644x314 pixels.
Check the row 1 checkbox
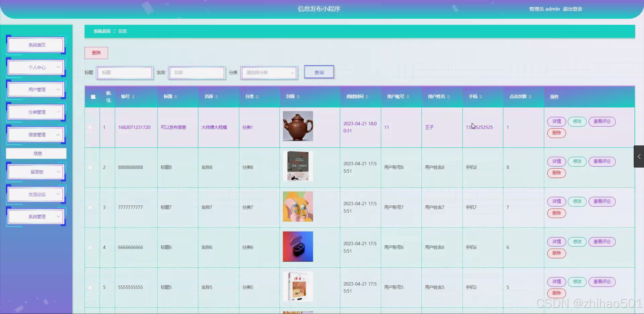click(x=90, y=128)
